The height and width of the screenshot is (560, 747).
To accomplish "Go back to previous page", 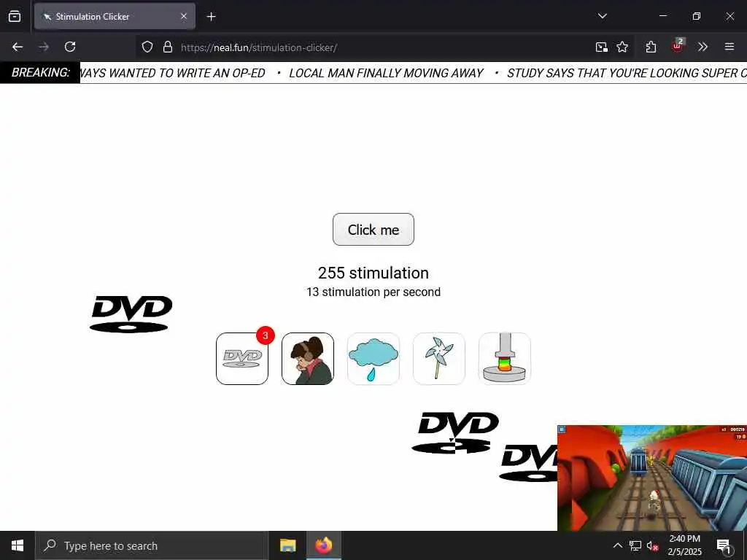I will [18, 47].
